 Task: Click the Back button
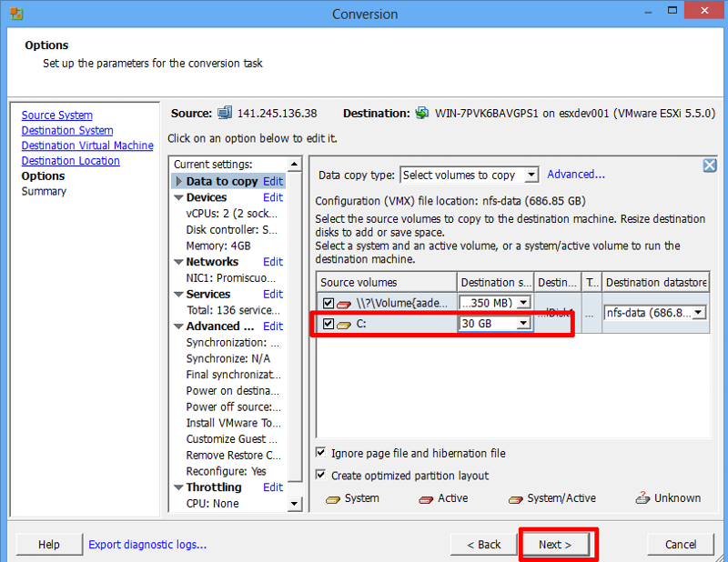point(484,545)
